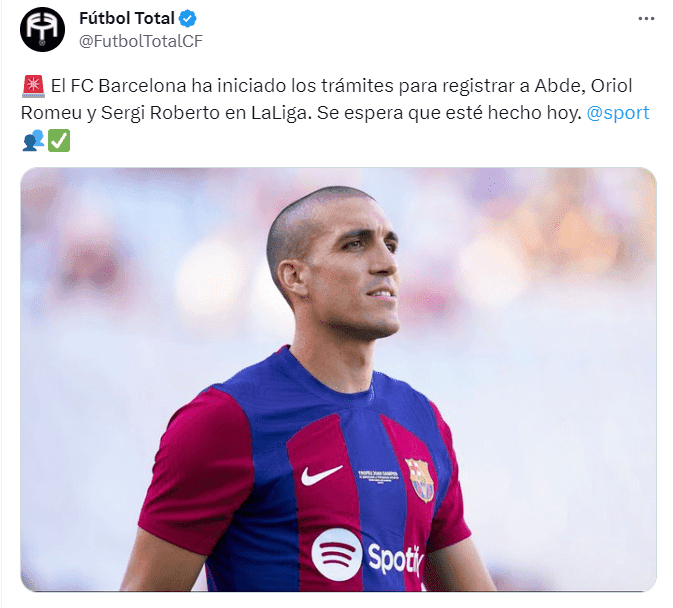Open the tweet photo in full view
Screen dimensions: 673x608
[338, 379]
